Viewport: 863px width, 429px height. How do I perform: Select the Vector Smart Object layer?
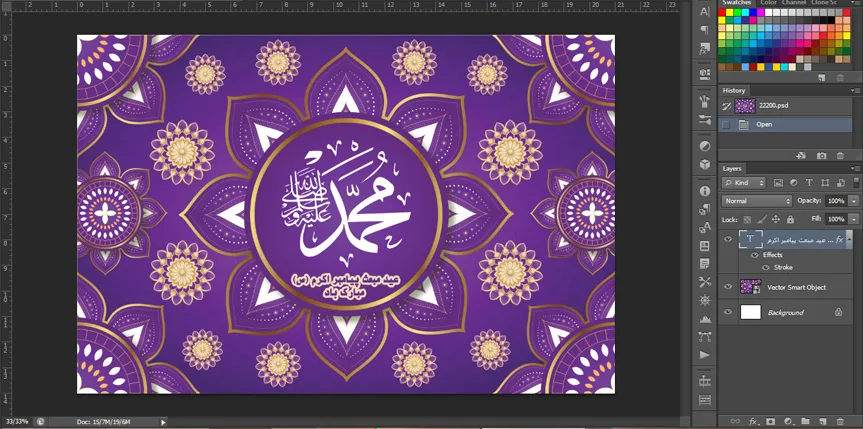[785, 287]
